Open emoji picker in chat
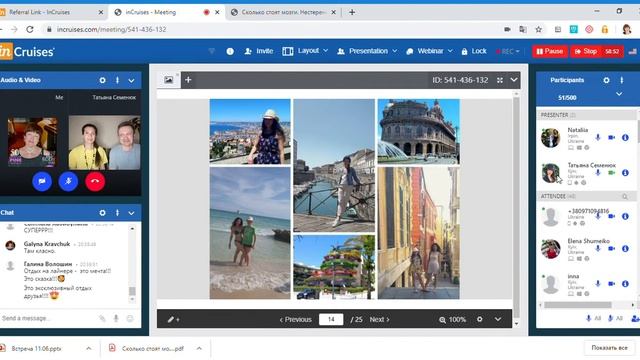The height and width of the screenshot is (360, 640). pyautogui.click(x=130, y=318)
